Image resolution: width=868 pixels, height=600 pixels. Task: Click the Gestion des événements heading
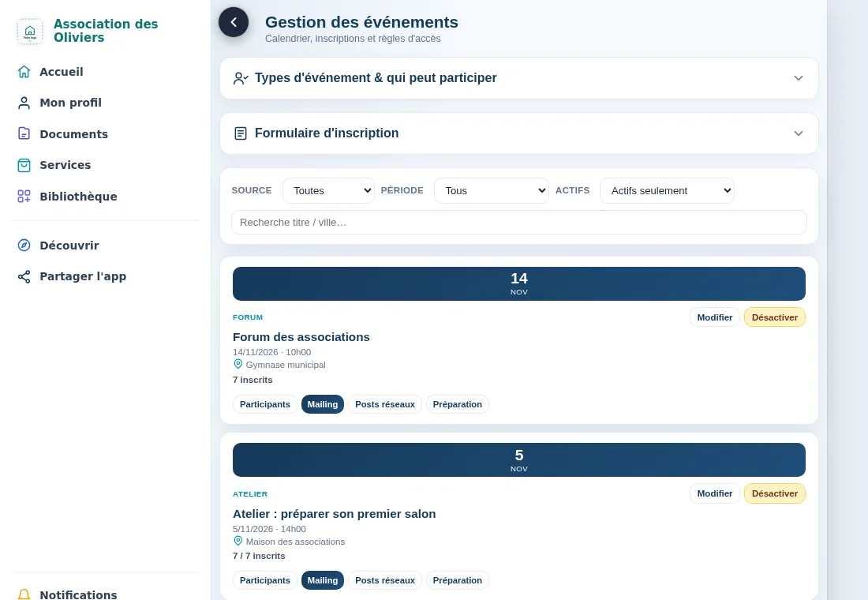click(361, 22)
